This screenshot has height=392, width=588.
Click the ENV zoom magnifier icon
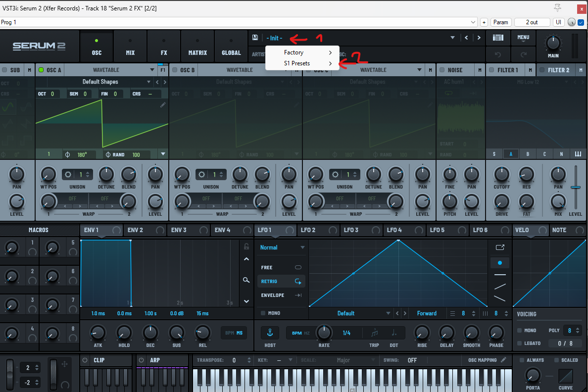coord(246,280)
